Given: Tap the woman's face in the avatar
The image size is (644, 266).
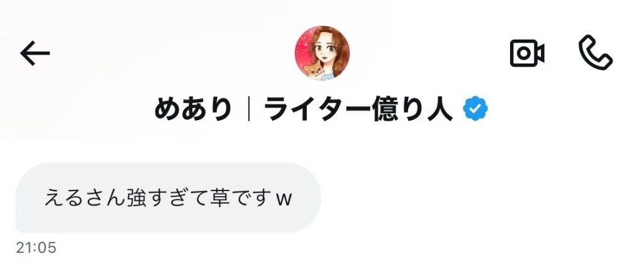Looking at the screenshot, I should 325,52.
